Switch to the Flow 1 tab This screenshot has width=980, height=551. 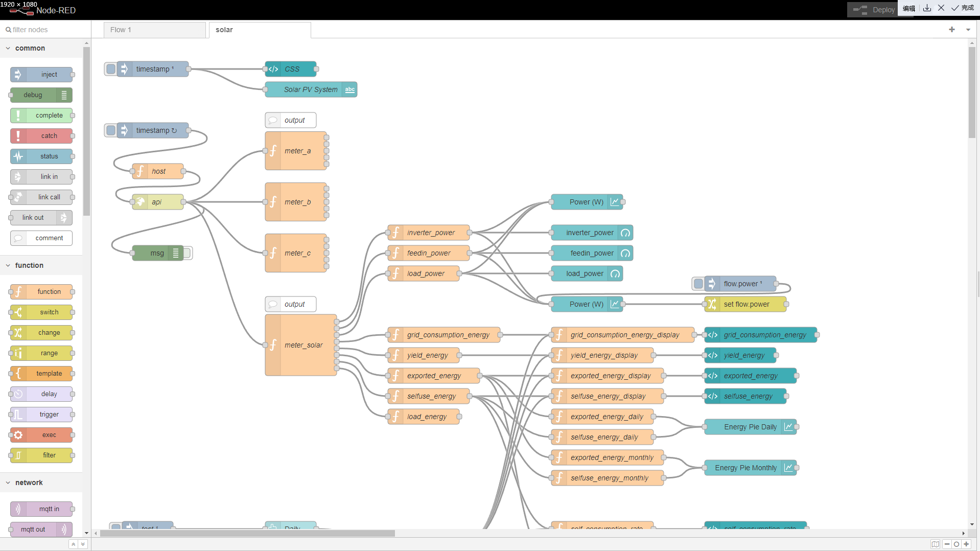[x=154, y=30]
